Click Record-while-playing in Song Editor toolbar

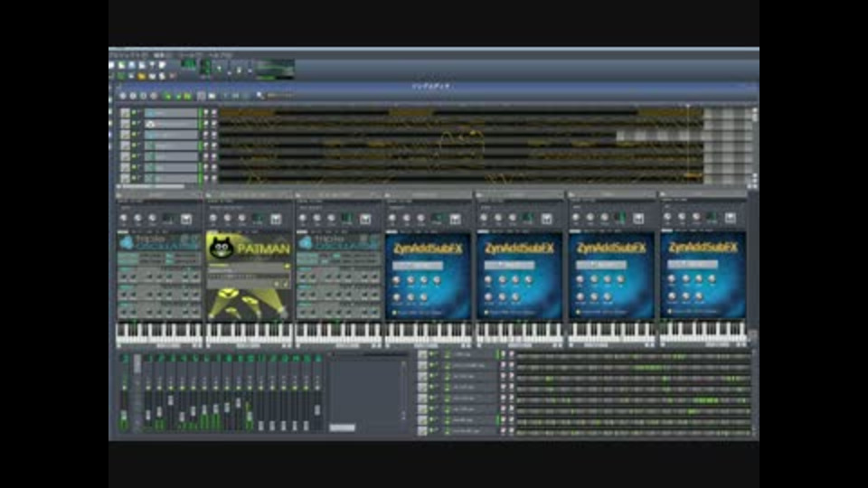(x=143, y=97)
